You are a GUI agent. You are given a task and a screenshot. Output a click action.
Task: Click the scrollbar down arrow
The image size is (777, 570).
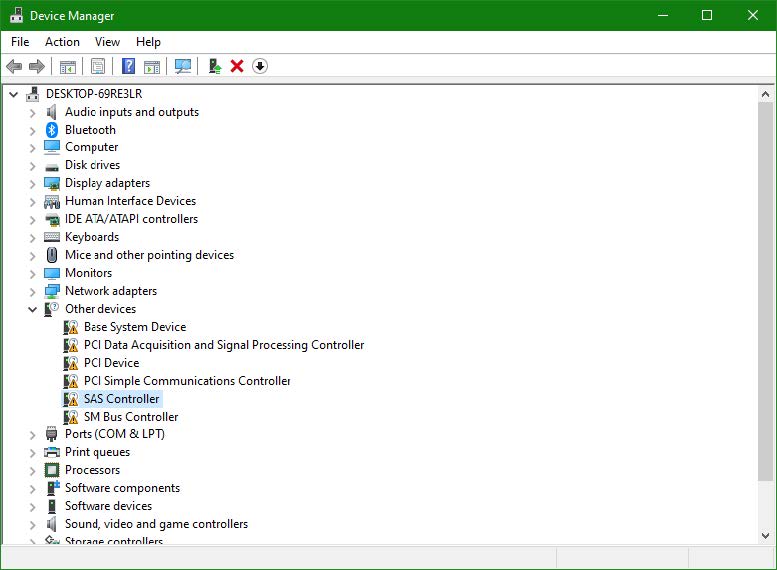765,536
